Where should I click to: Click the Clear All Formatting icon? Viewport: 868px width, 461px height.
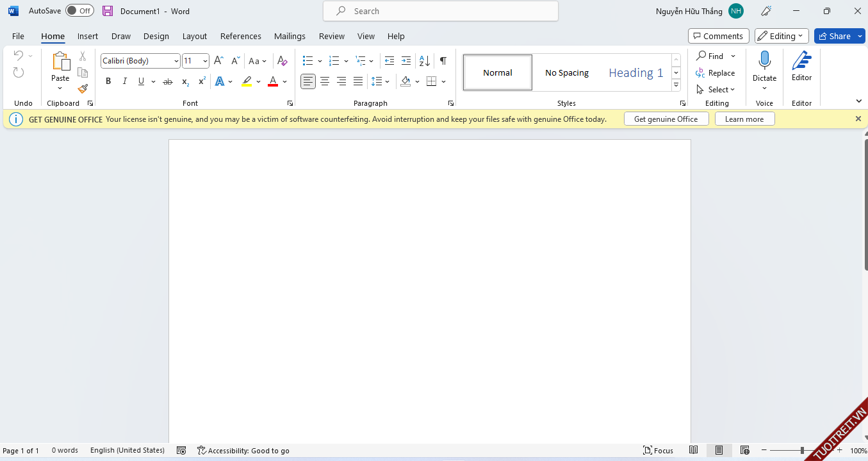click(x=282, y=61)
